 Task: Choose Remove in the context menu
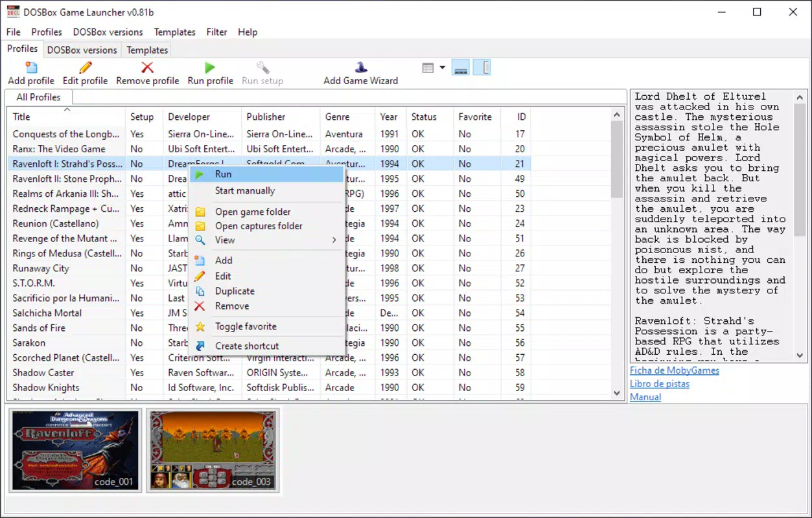[x=266, y=306]
